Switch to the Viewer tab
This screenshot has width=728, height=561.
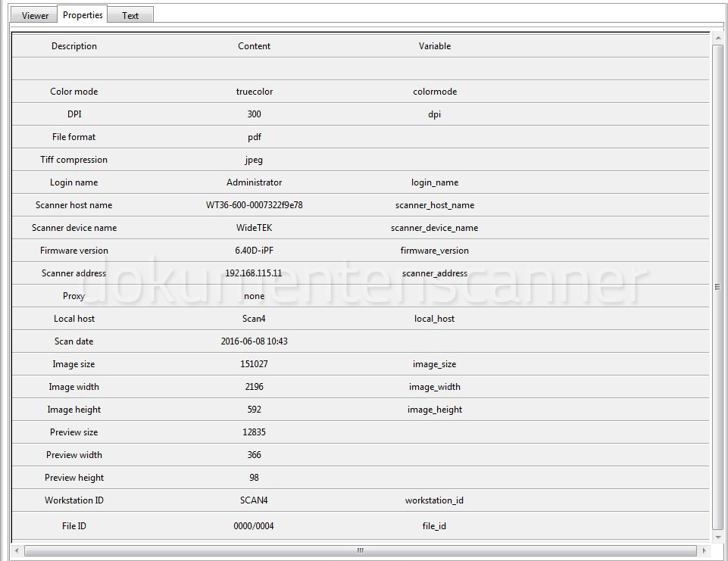(x=35, y=15)
